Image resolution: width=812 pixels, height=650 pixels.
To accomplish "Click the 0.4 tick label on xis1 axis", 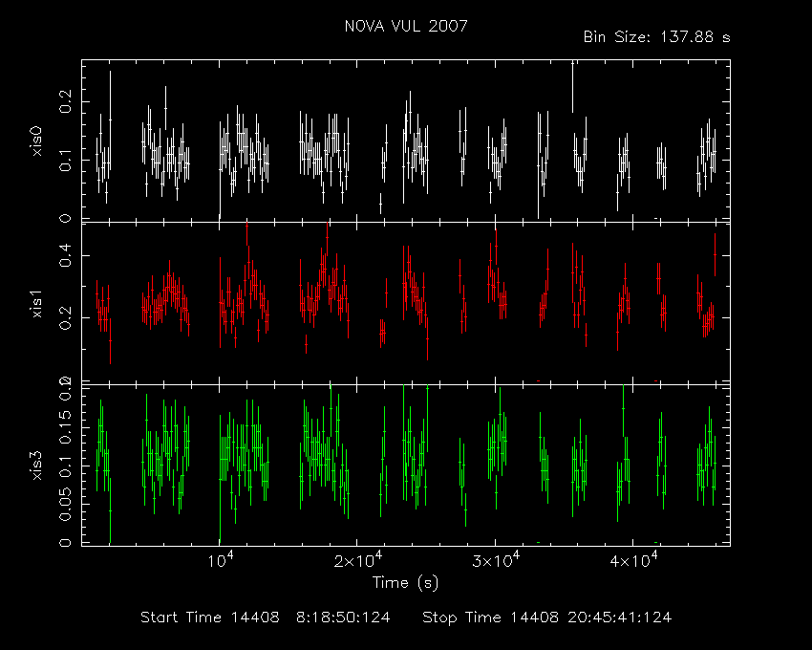I will 66,255.
